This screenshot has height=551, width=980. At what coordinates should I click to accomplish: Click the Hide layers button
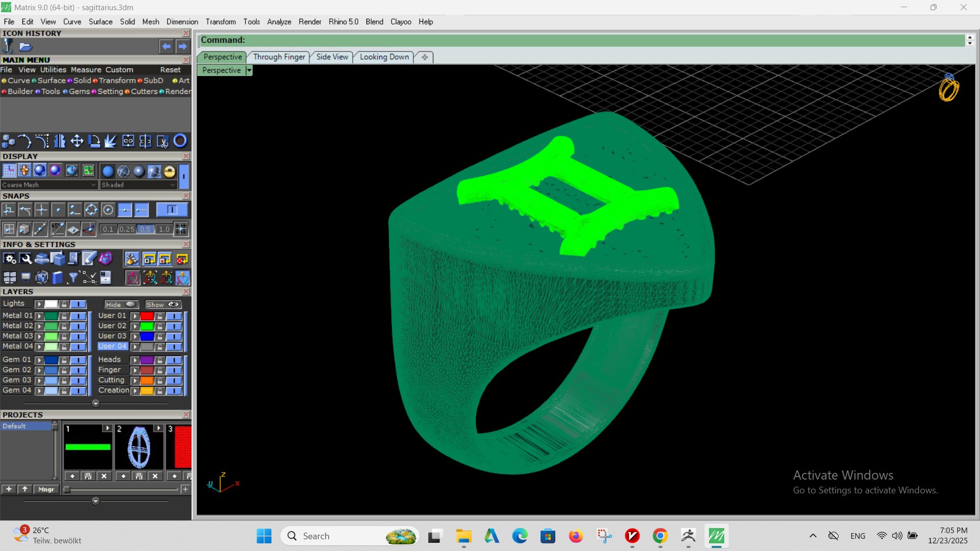121,305
